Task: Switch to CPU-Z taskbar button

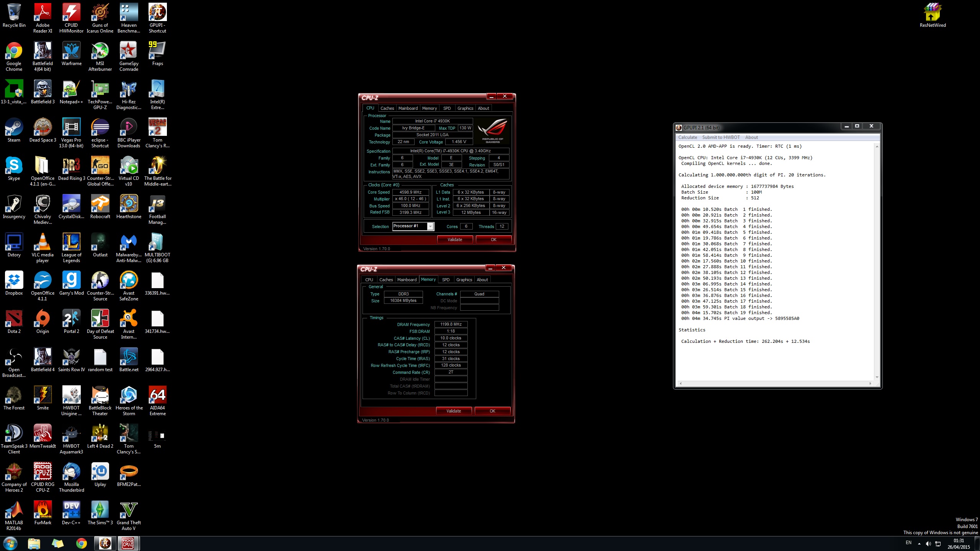Action: pyautogui.click(x=128, y=543)
